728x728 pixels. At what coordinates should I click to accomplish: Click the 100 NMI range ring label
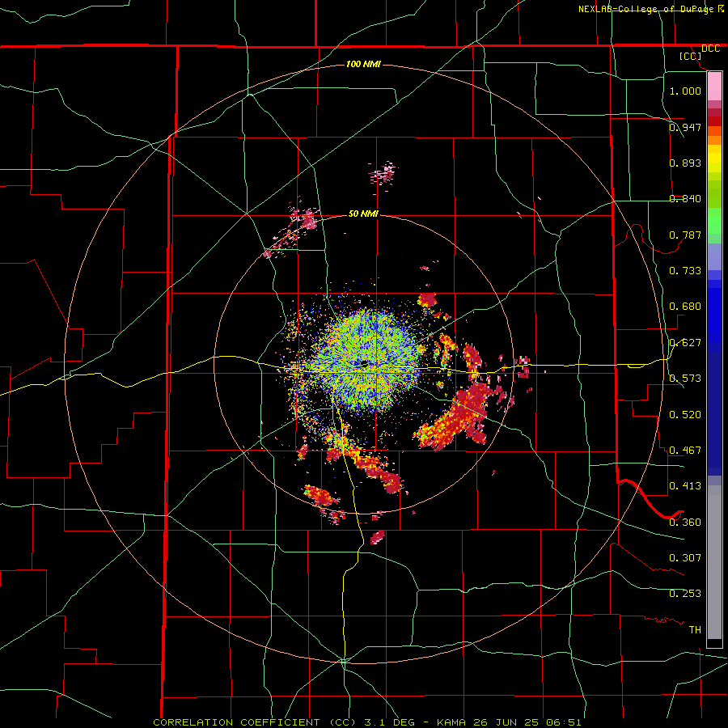363,64
